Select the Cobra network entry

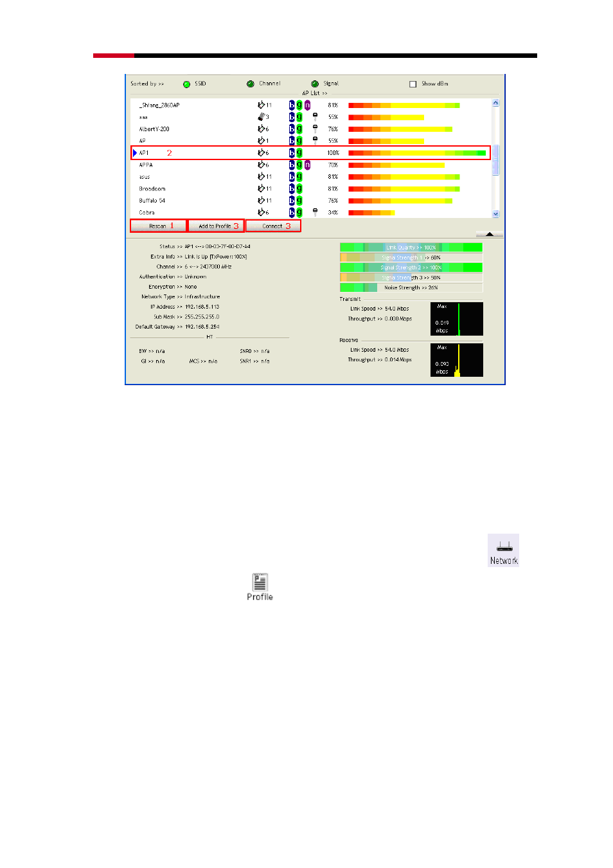coord(311,212)
